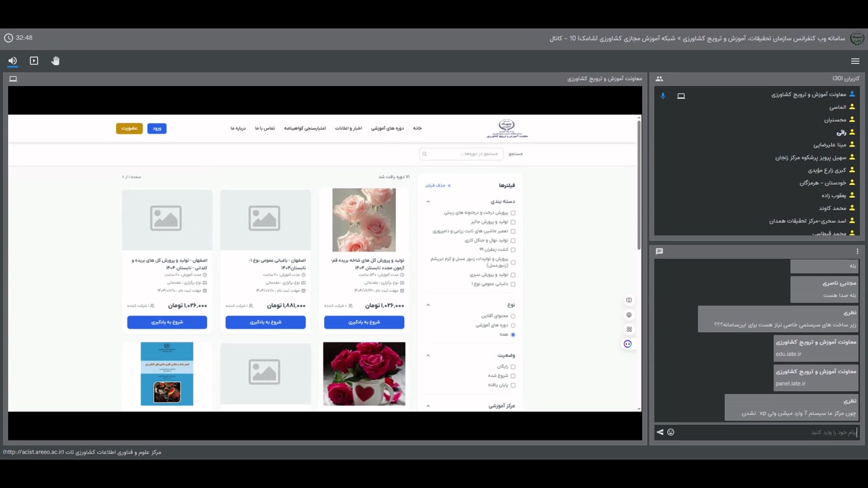Screen dimensions: 868x488
Task: Click the gold عضویت signup button
Action: 129,128
